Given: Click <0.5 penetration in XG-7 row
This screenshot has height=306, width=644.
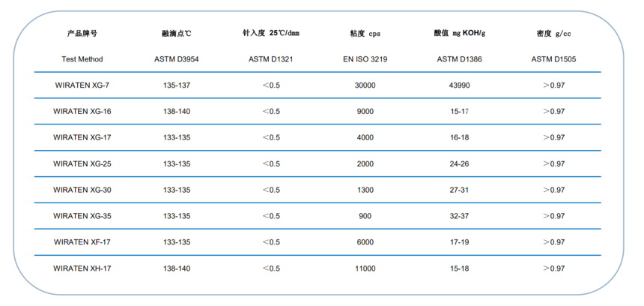Looking at the screenshot, I should (271, 85).
